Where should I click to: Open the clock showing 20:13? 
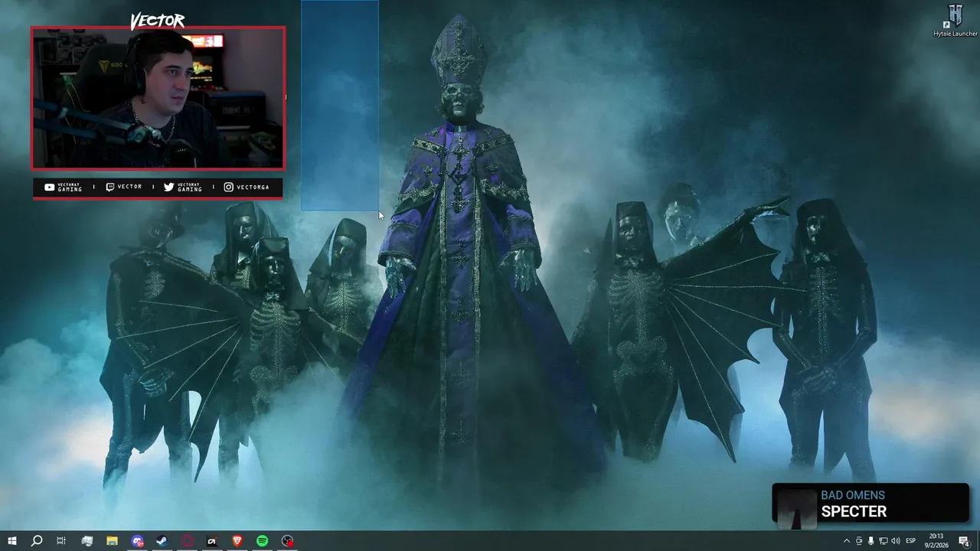936,541
